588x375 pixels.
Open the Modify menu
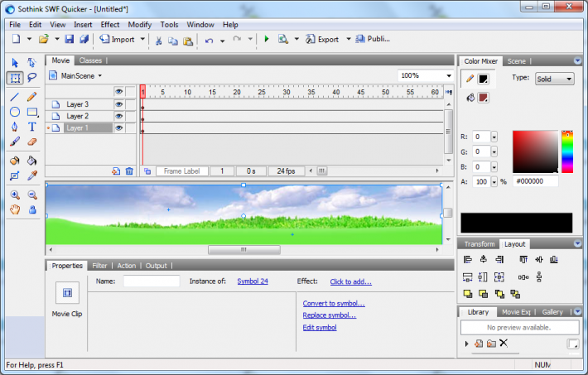coord(139,24)
